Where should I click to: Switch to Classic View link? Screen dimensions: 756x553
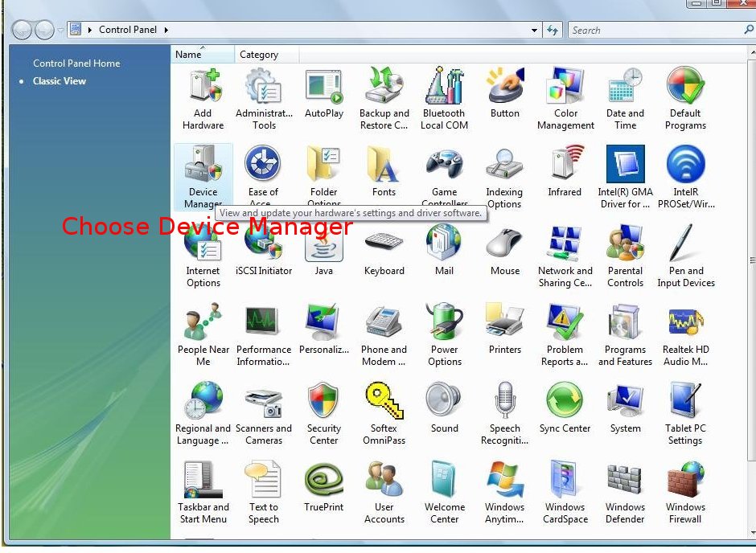coord(60,81)
